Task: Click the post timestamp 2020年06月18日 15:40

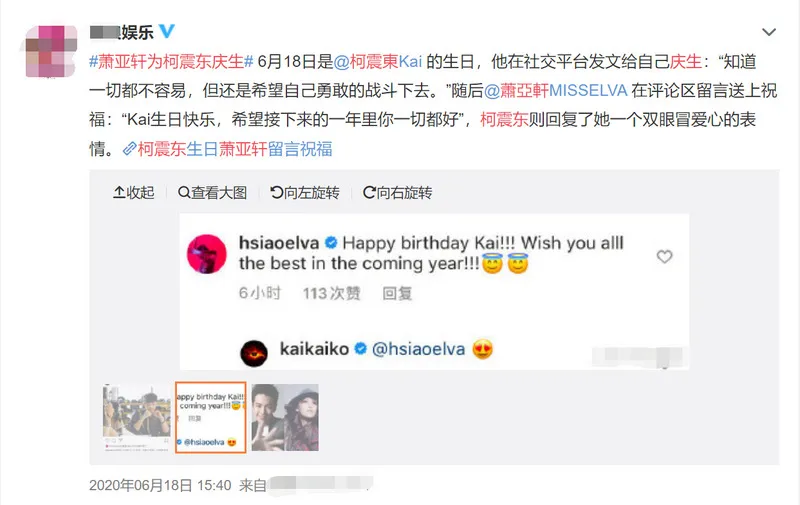Action: tap(160, 485)
